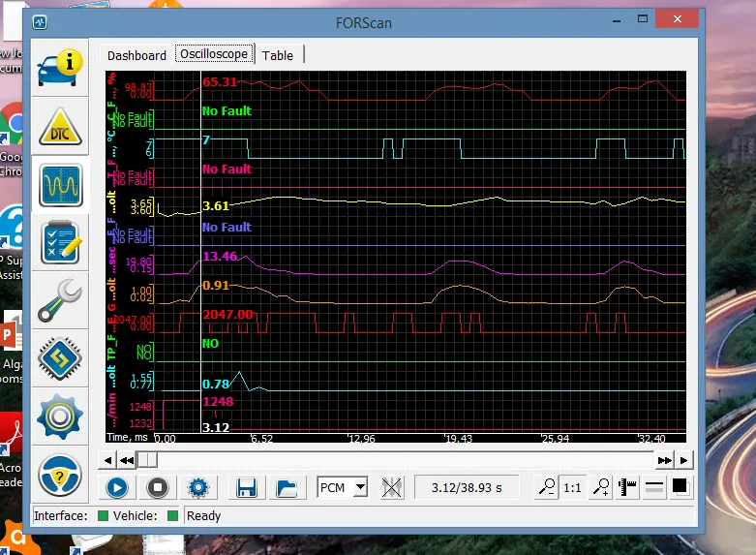Open the Configuration and programming chip section

[x=60, y=358]
